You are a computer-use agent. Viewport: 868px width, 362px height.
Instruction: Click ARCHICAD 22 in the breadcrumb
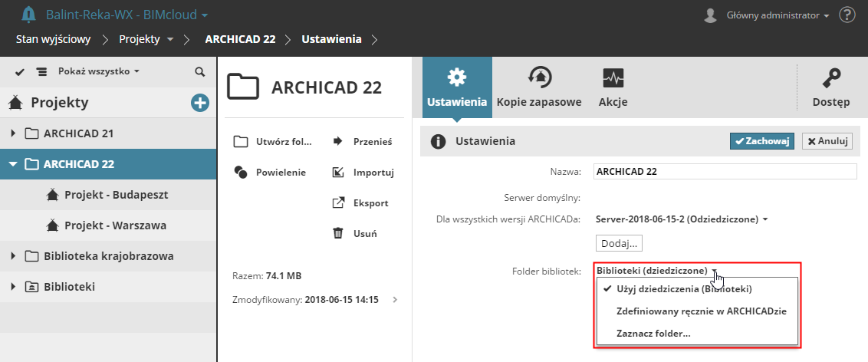tap(240, 39)
